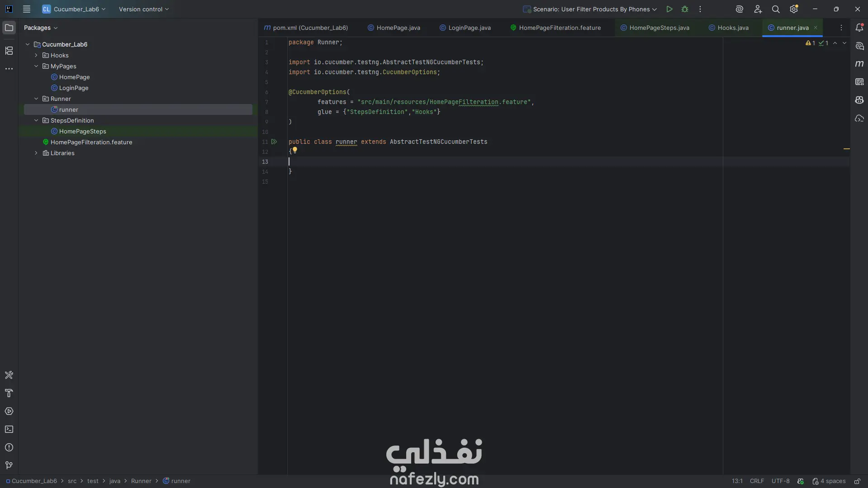Open the Problems tool window
The width and height of the screenshot is (868, 488).
(9, 447)
